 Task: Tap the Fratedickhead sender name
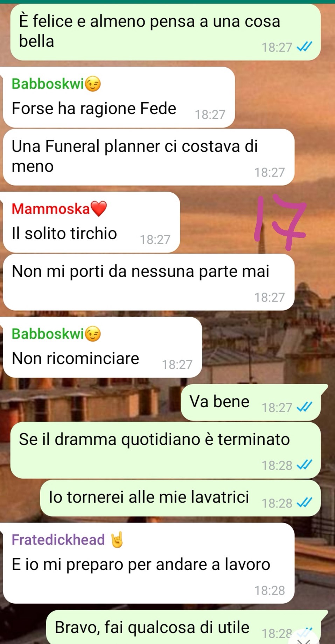[58, 540]
